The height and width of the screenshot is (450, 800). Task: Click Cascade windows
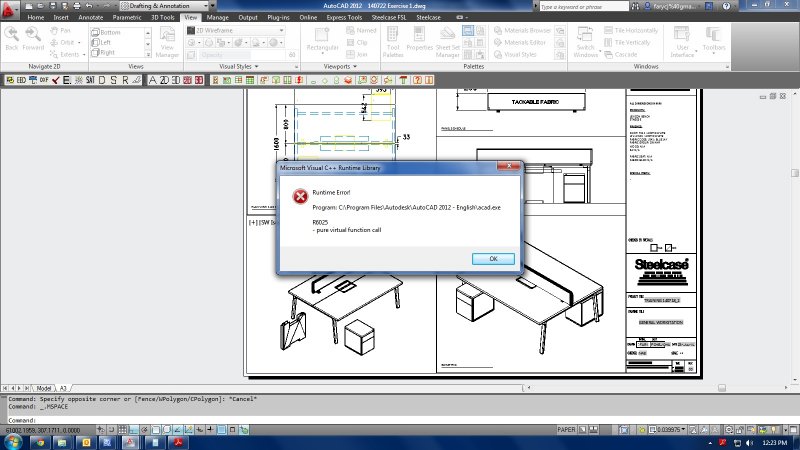[621, 54]
